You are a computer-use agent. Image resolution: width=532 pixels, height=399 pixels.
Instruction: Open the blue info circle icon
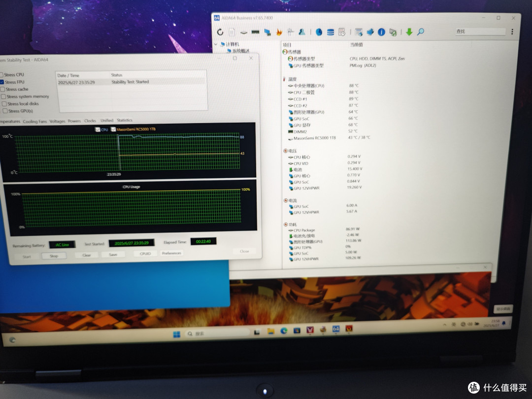pos(381,32)
